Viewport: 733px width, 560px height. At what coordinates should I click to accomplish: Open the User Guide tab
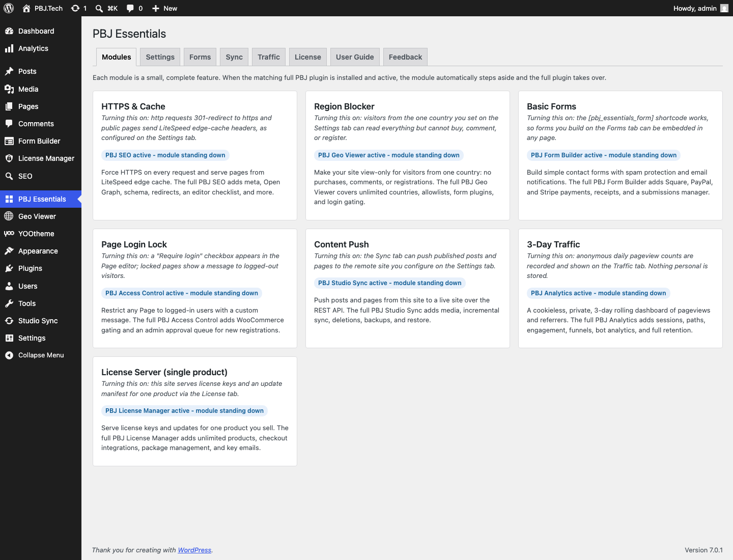pyautogui.click(x=355, y=57)
